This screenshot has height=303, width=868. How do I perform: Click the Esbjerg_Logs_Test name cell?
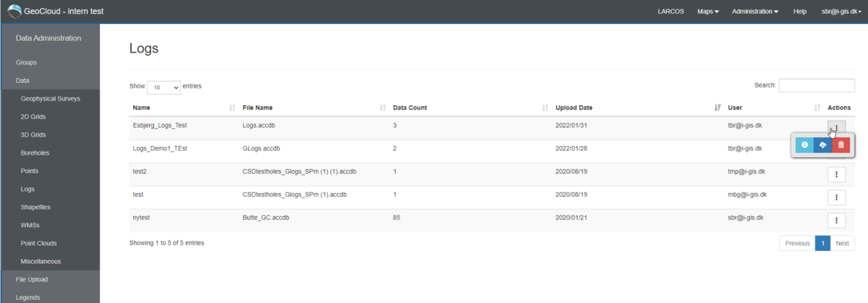click(160, 125)
